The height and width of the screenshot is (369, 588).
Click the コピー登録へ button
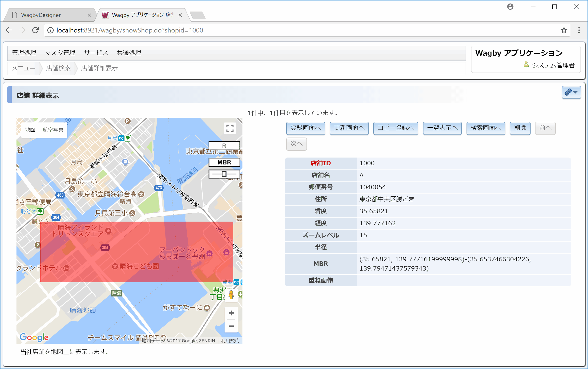396,128
